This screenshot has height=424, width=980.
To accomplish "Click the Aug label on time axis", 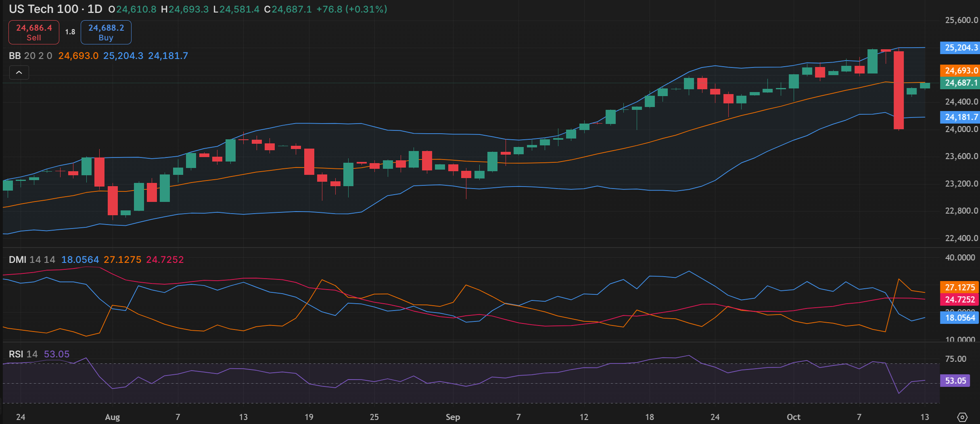I will coord(112,417).
